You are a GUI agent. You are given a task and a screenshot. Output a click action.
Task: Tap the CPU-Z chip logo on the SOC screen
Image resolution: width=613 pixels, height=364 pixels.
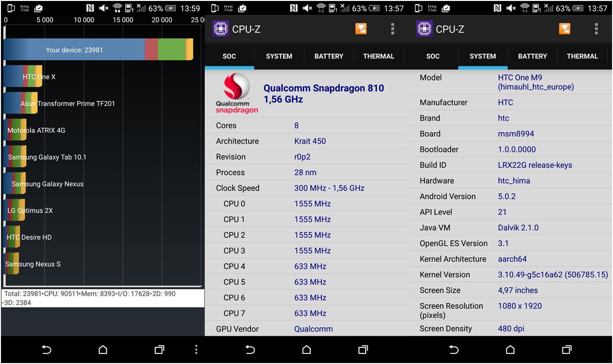tap(221, 29)
